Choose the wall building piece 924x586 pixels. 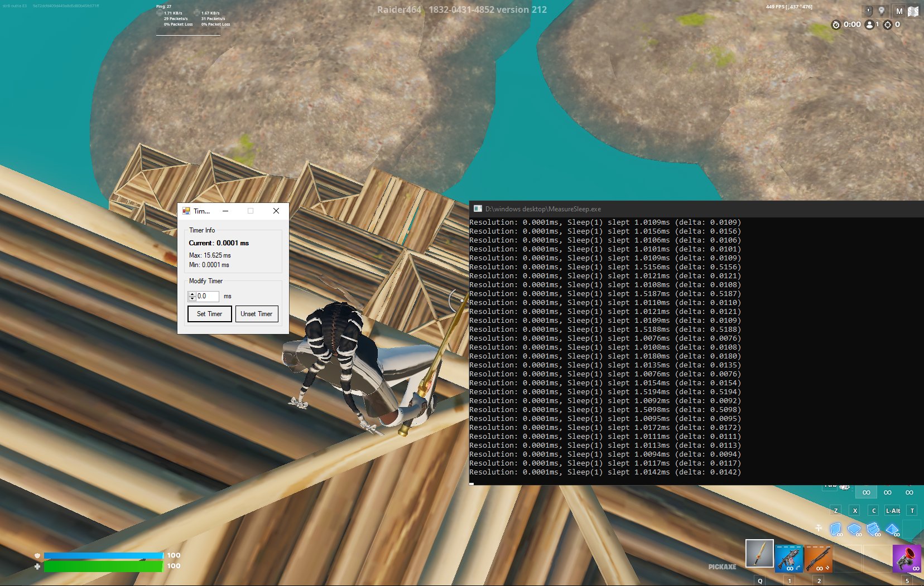point(836,529)
